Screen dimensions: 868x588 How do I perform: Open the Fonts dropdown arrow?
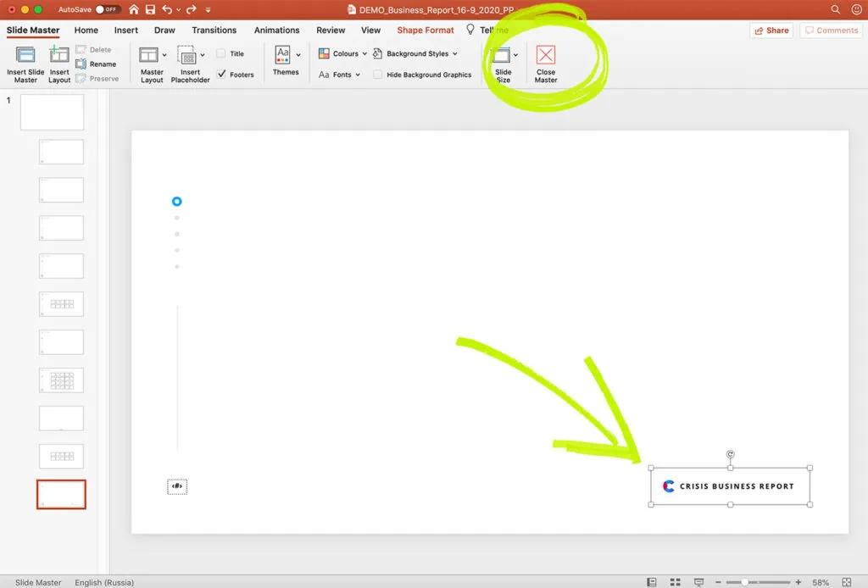(358, 75)
